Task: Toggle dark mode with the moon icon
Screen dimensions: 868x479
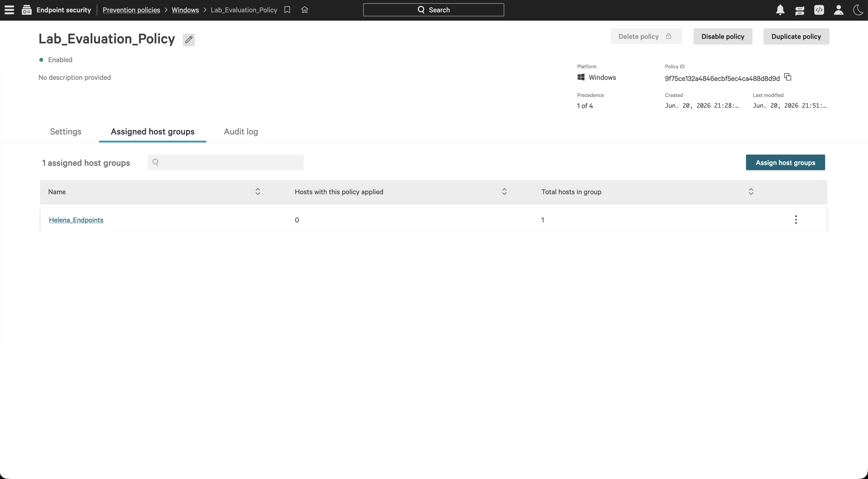Action: tap(858, 10)
